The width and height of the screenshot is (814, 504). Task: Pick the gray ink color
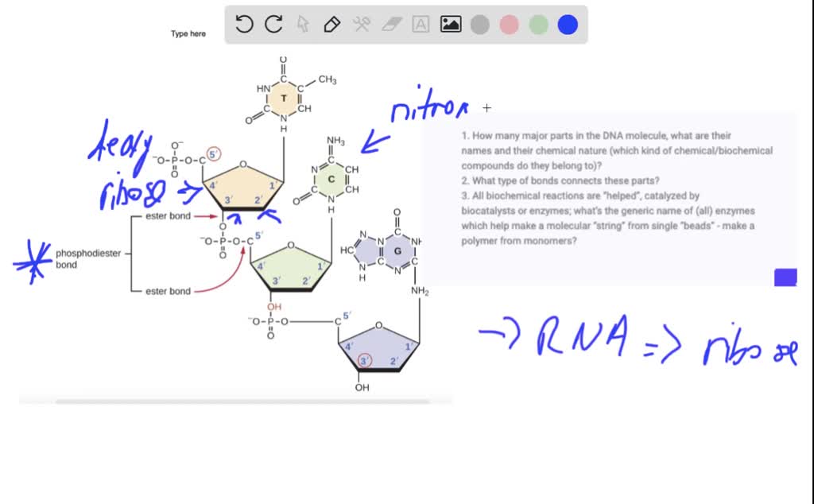pos(479,25)
